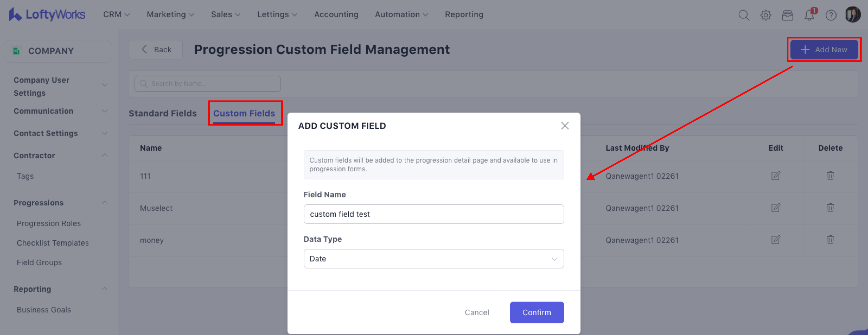Click edit icon for the 111 row
This screenshot has width=868, height=335.
[776, 176]
